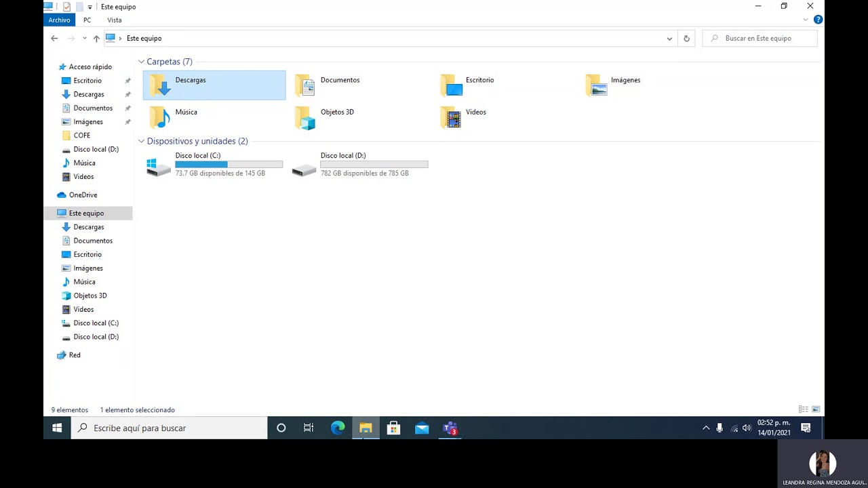Click the New folder quick access icon
868x488 pixels.
click(79, 7)
